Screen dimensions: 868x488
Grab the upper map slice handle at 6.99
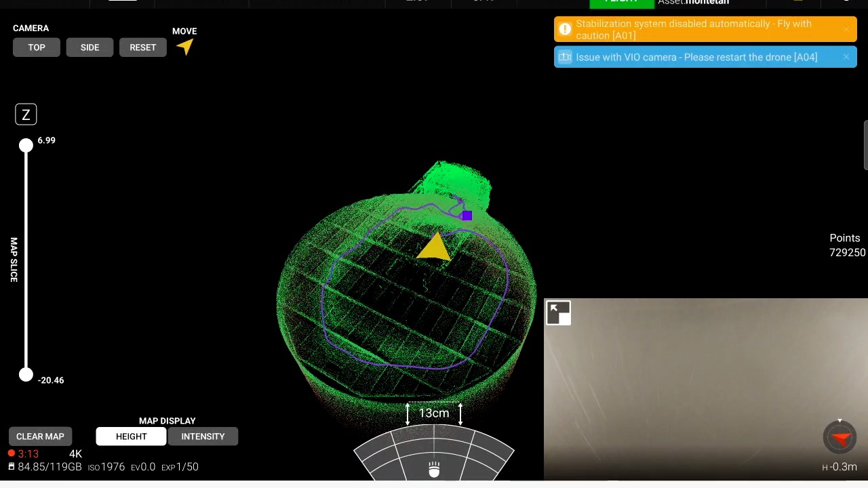[26, 145]
